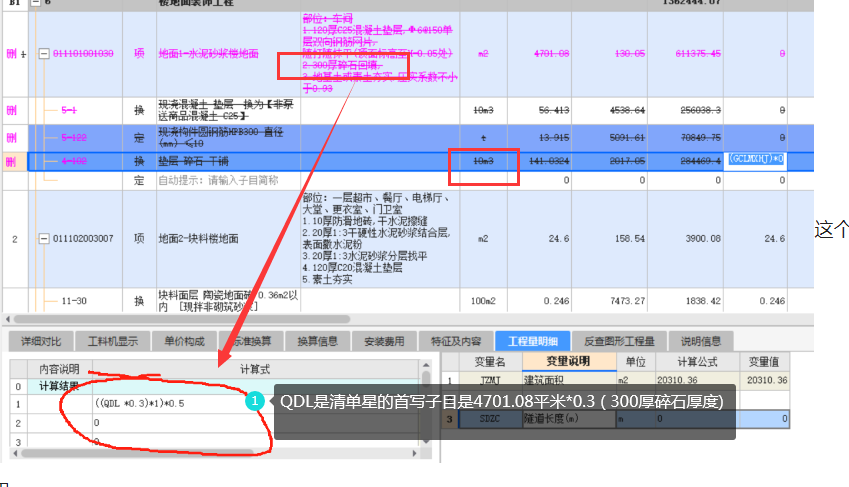Click the total 284469.4 cell
This screenshot has width=849, height=487.
click(685, 161)
